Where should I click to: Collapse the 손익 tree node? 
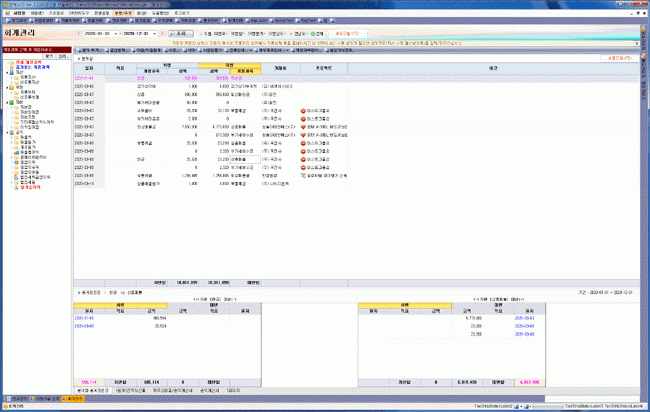tap(7, 132)
